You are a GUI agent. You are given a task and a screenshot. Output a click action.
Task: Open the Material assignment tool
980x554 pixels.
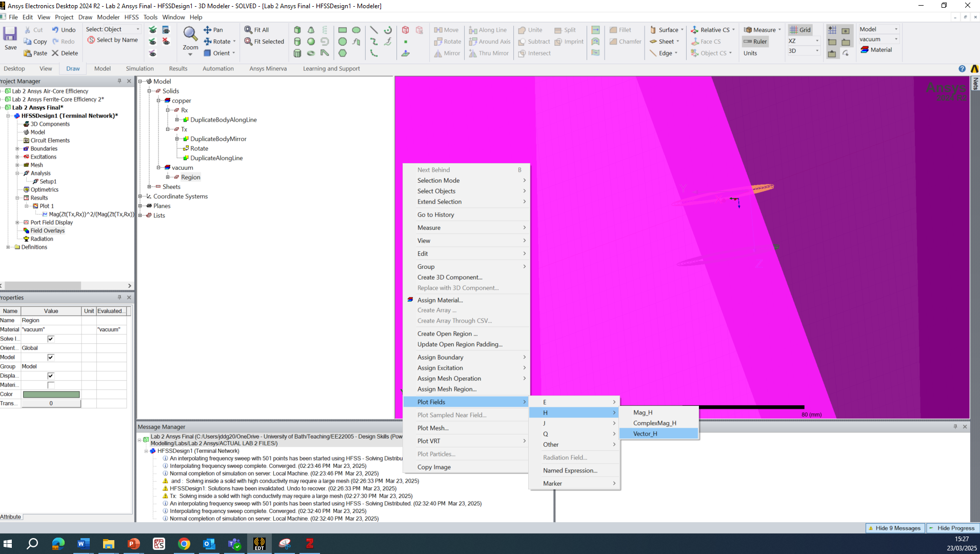coord(876,50)
